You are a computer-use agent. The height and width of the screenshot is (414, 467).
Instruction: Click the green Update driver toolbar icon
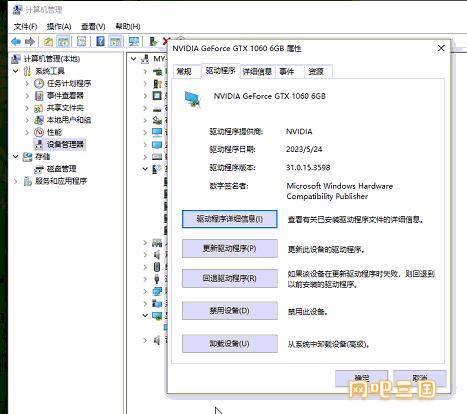click(x=153, y=42)
